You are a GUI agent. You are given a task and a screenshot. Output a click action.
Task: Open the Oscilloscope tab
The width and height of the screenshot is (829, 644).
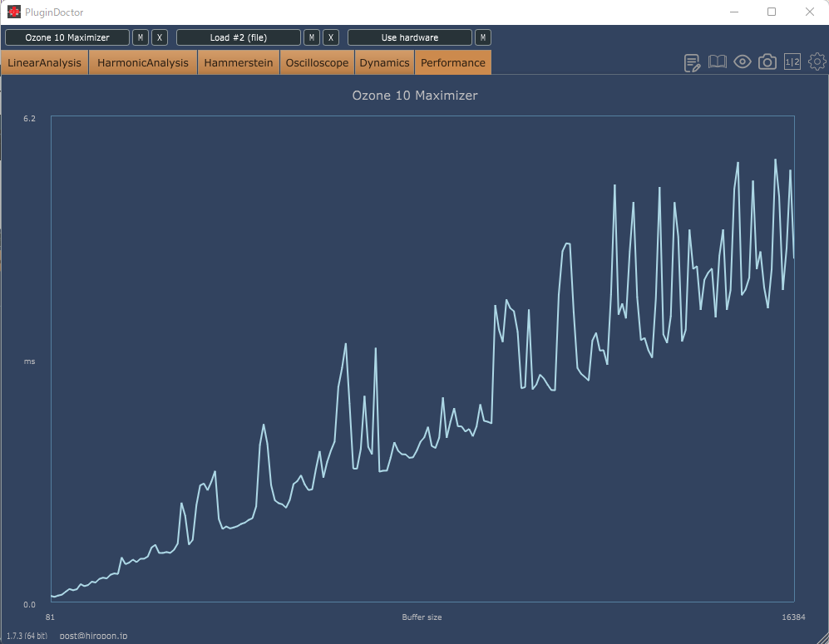pyautogui.click(x=318, y=62)
